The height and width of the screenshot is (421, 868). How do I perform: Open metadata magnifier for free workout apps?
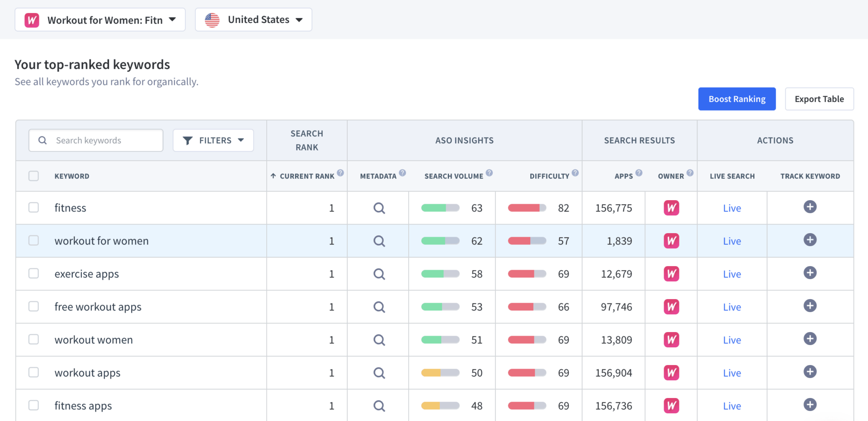(379, 307)
